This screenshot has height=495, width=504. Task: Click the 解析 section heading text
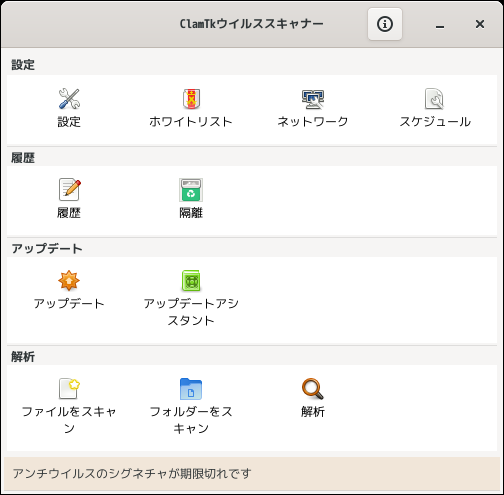tap(23, 357)
